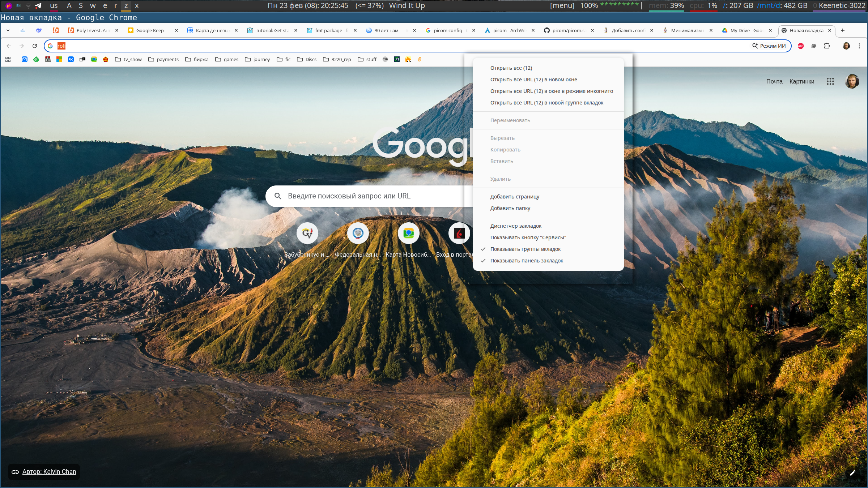Viewport: 868px width, 488px height.
Task: Select Открыть все (12) menu entry
Action: point(511,68)
